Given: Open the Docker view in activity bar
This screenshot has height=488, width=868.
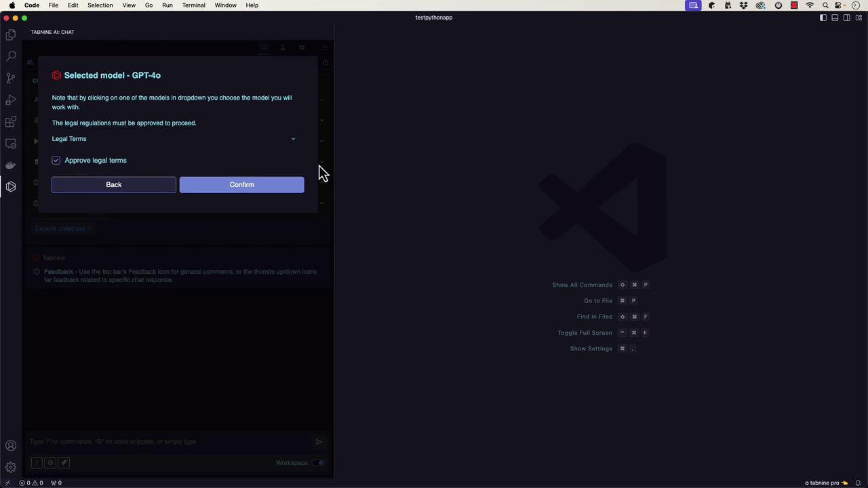Looking at the screenshot, I should pyautogui.click(x=11, y=165).
